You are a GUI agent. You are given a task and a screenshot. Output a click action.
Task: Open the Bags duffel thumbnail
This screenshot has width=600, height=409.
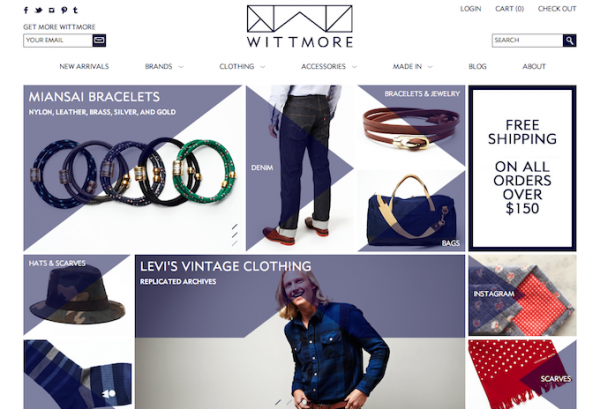pyautogui.click(x=411, y=211)
